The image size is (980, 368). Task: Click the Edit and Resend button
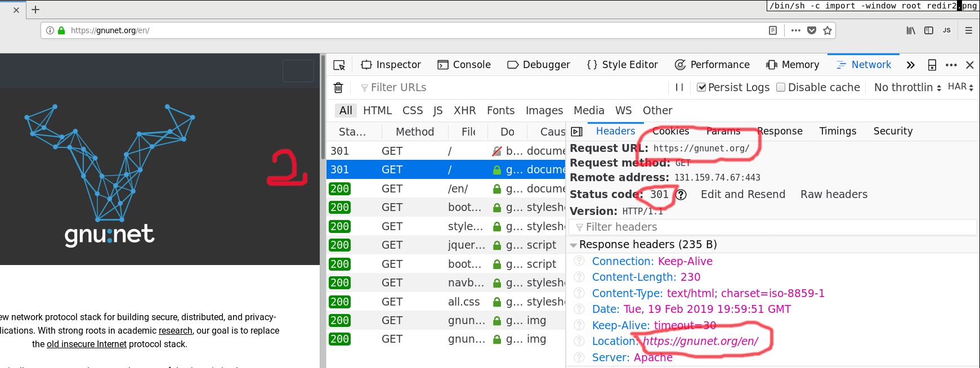click(742, 194)
